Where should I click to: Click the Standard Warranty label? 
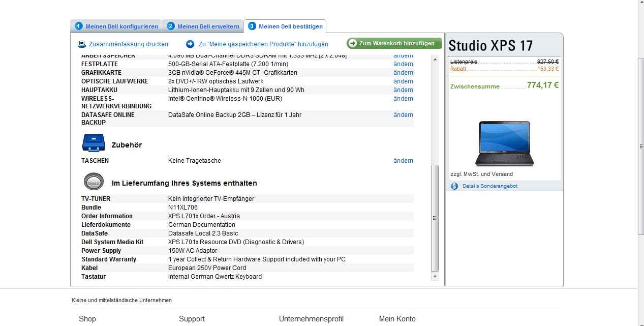[x=109, y=259]
